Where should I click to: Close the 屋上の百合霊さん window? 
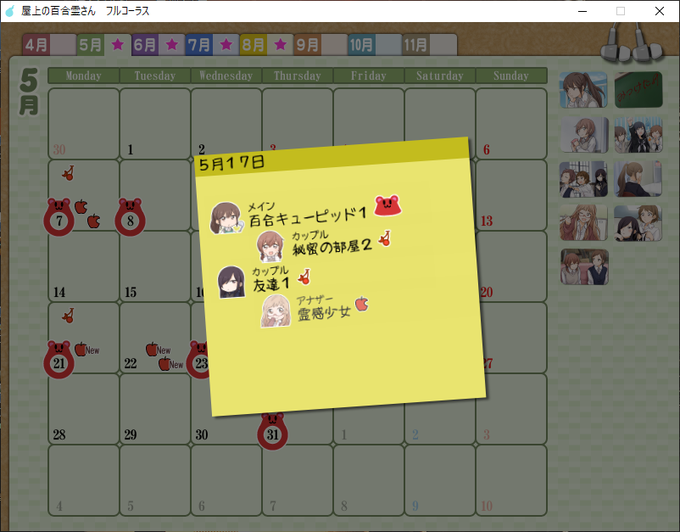pos(659,11)
